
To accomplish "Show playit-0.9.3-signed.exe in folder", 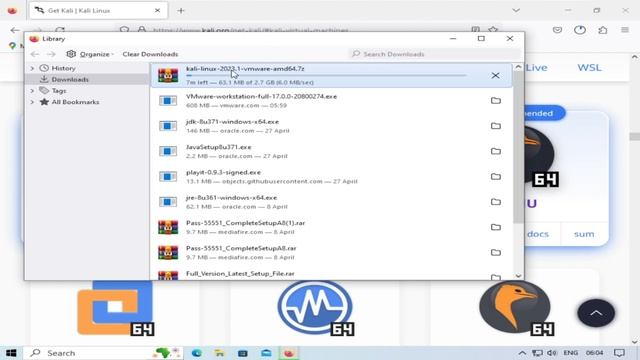I will [x=496, y=177].
